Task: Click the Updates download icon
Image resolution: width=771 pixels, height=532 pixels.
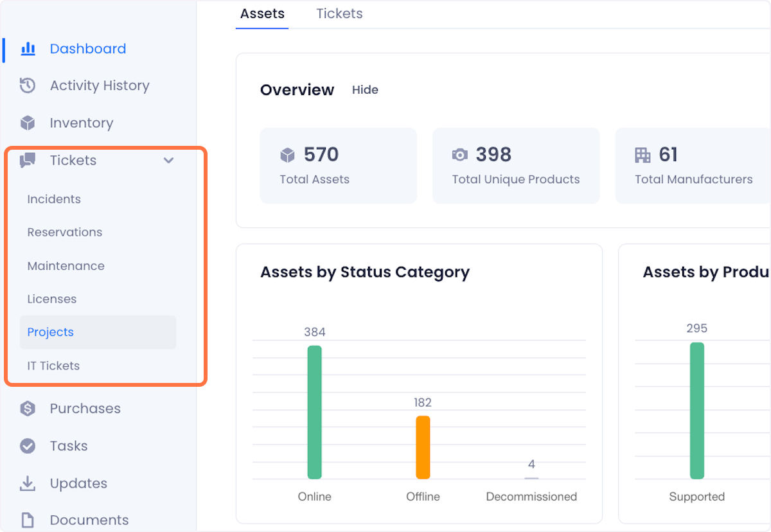Action: click(x=28, y=483)
